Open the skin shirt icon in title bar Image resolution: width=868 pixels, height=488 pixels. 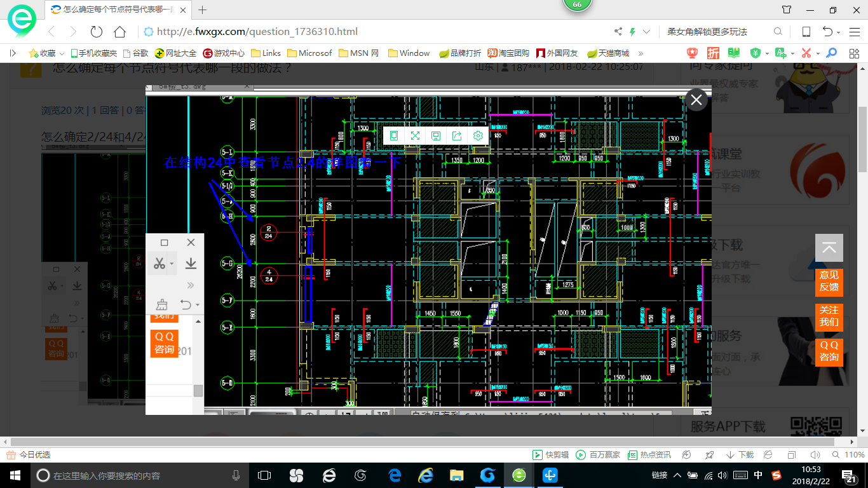pyautogui.click(x=787, y=10)
